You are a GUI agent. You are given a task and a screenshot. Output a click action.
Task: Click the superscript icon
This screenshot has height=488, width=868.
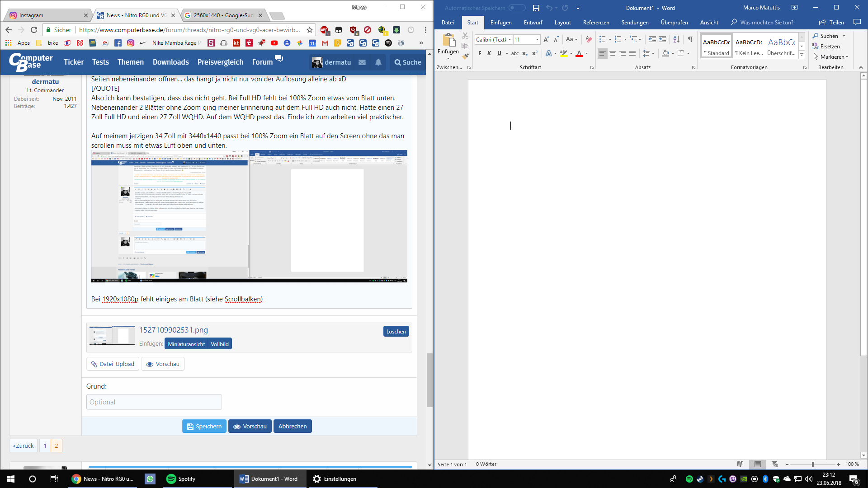(535, 53)
